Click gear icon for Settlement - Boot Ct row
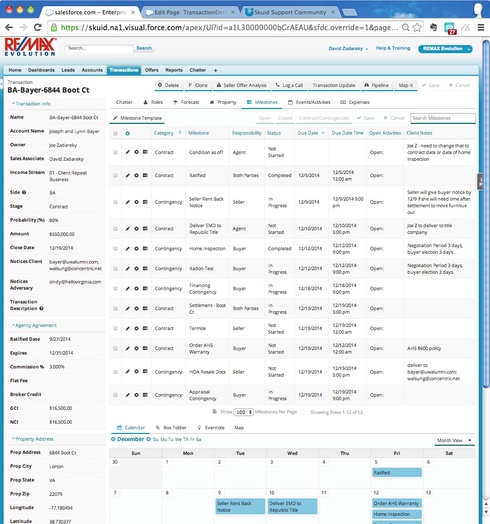 coord(136,308)
